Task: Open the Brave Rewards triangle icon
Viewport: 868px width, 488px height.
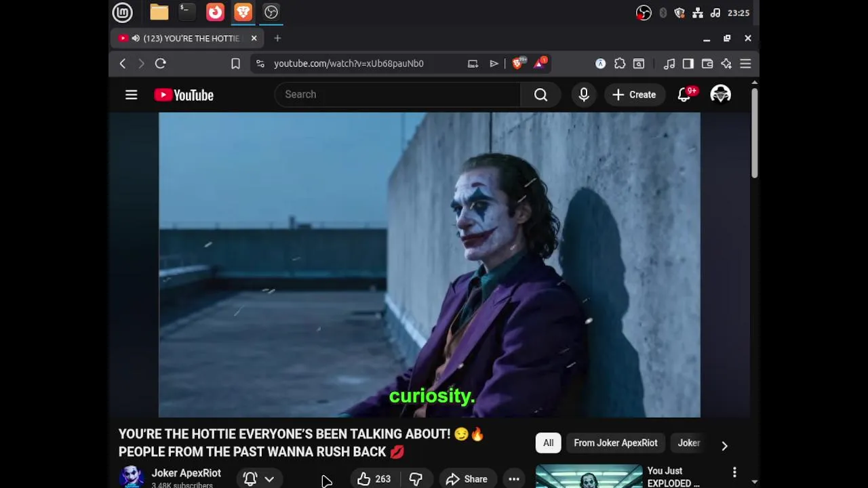Action: 540,63
